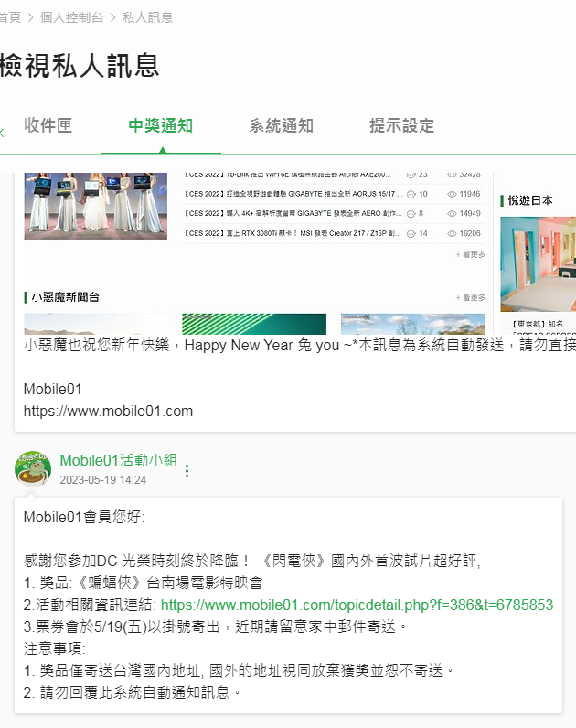Click the Mobile01活動小組 frog avatar
576x728 pixels.
(33, 468)
